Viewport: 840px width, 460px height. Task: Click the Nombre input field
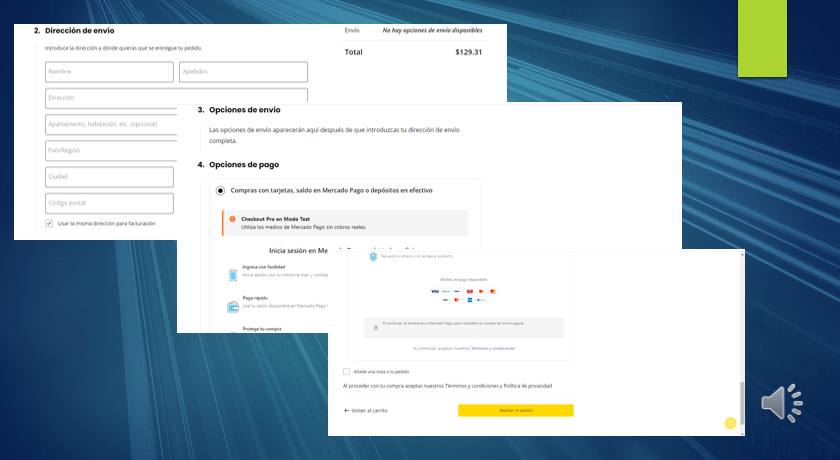tap(109, 72)
